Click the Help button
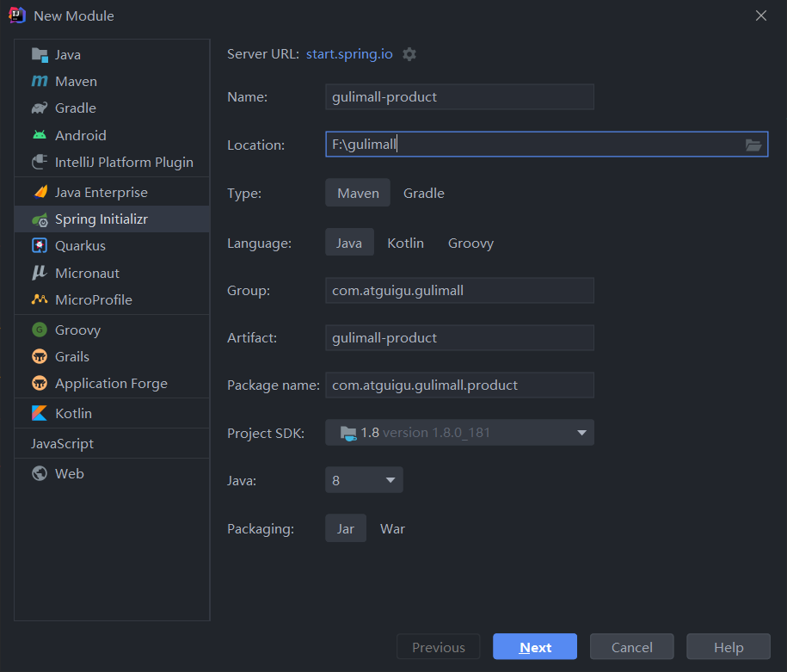This screenshot has height=672, width=787. (729, 647)
